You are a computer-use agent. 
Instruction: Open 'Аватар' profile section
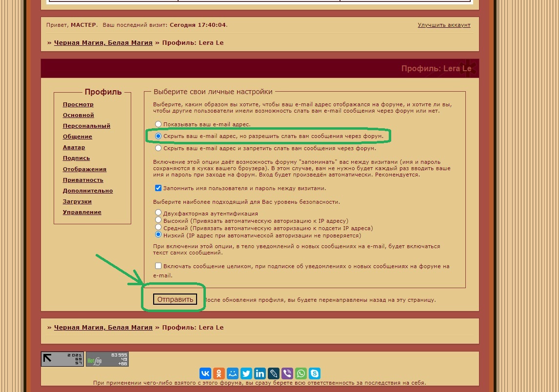tap(74, 147)
